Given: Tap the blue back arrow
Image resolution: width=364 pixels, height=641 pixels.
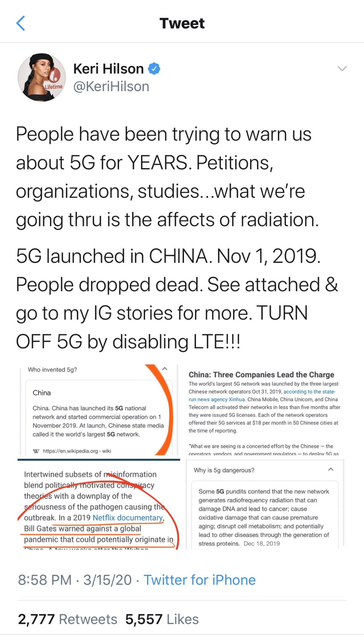Looking at the screenshot, I should point(21,23).
